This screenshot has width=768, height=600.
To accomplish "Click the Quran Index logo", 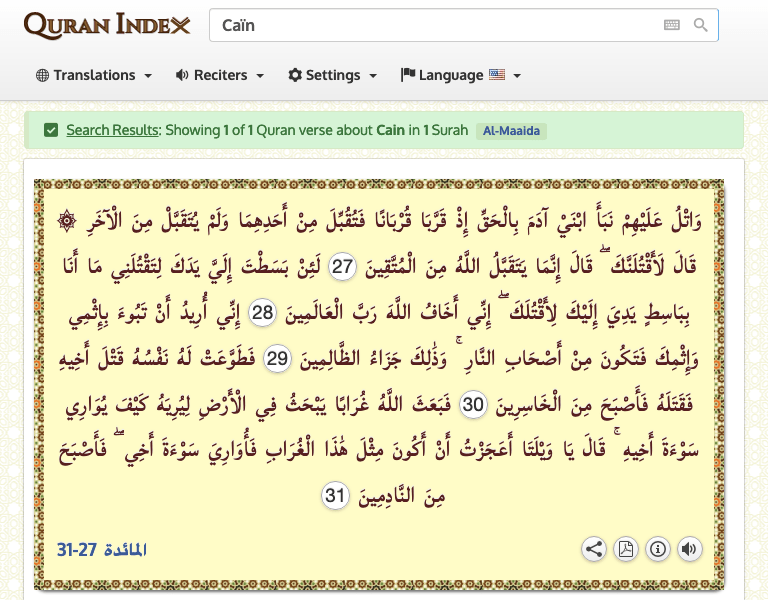I will coord(107,25).
